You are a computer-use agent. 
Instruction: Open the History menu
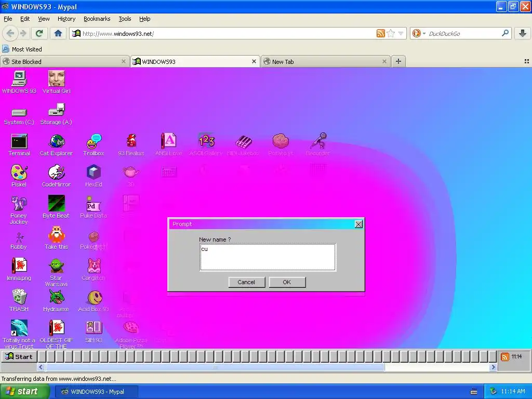[x=66, y=19]
